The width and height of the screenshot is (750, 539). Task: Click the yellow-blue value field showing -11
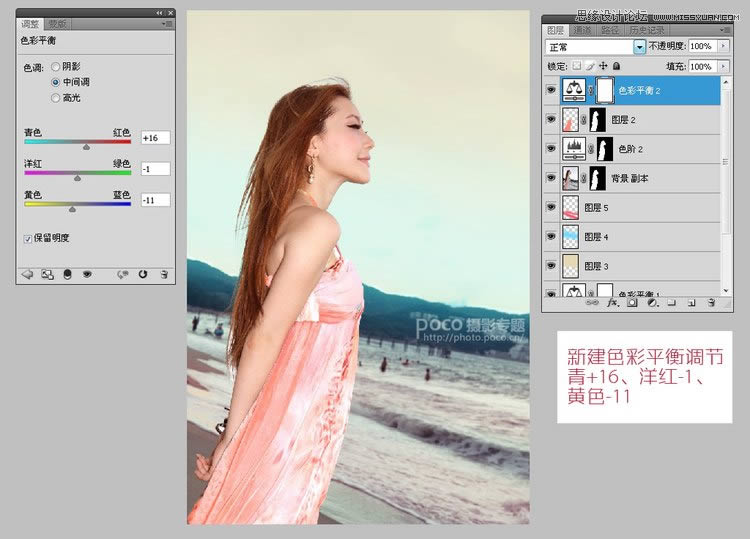tap(155, 200)
